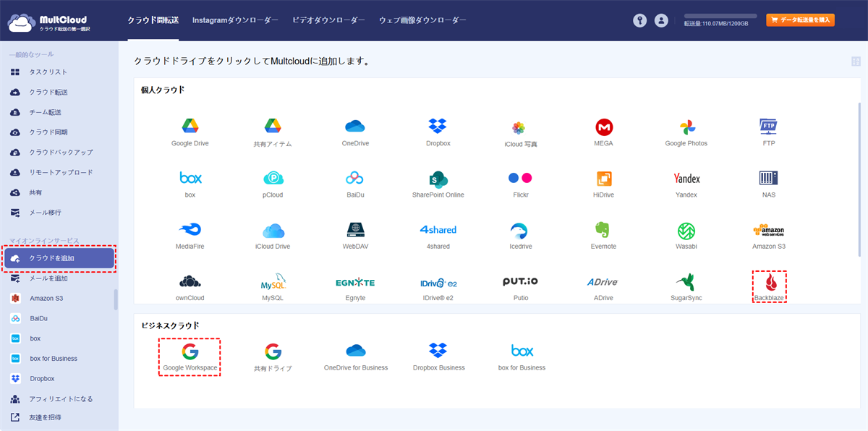This screenshot has height=431, width=868.
Task: Pick the ADrive icon
Action: (x=603, y=282)
